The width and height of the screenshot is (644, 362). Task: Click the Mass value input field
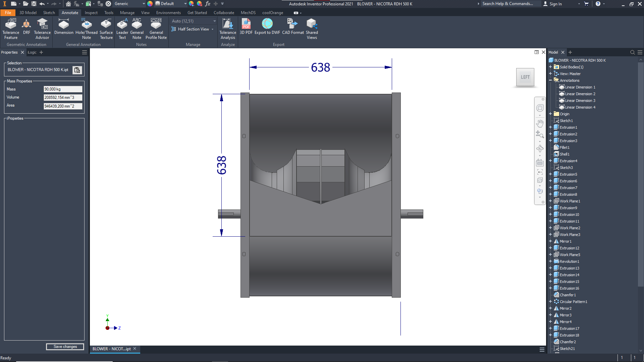coord(63,89)
